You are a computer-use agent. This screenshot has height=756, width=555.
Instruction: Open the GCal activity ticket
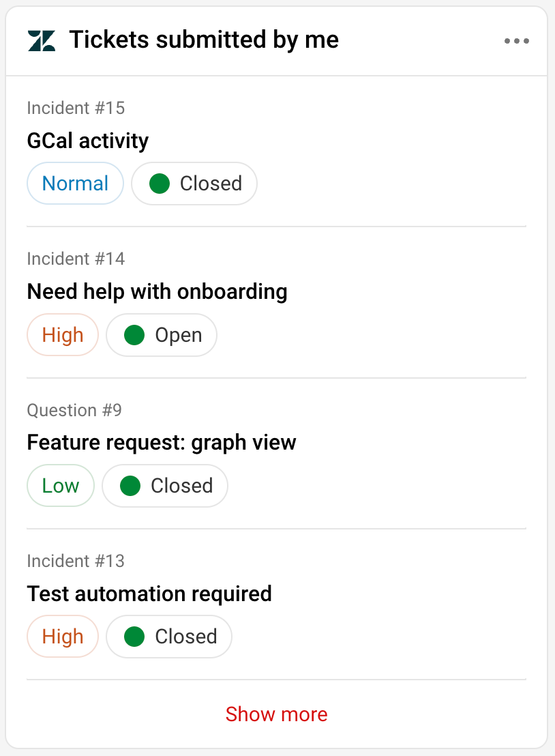point(88,141)
